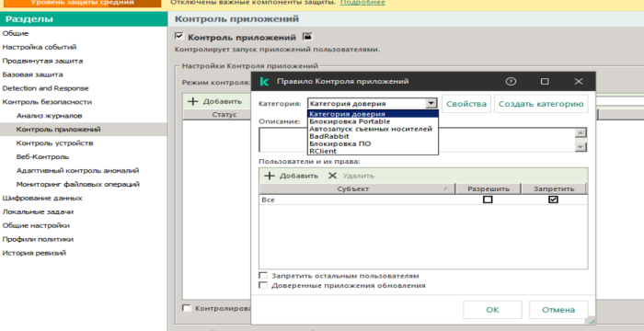The height and width of the screenshot is (331, 644).
Task: Click Статус column header in background list
Action: point(224,115)
